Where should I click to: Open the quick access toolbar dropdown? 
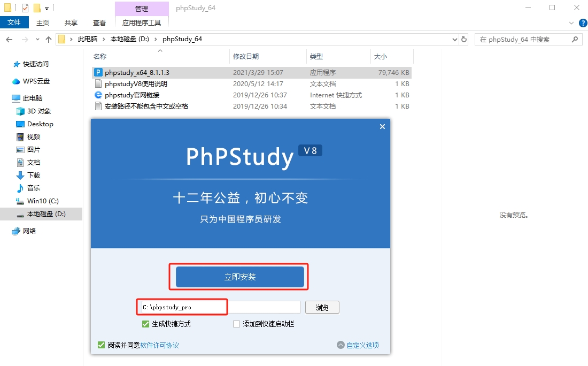tap(47, 8)
